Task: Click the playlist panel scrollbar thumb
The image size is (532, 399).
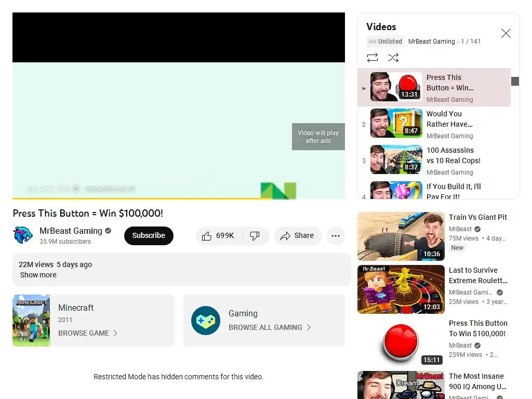Action: click(515, 81)
